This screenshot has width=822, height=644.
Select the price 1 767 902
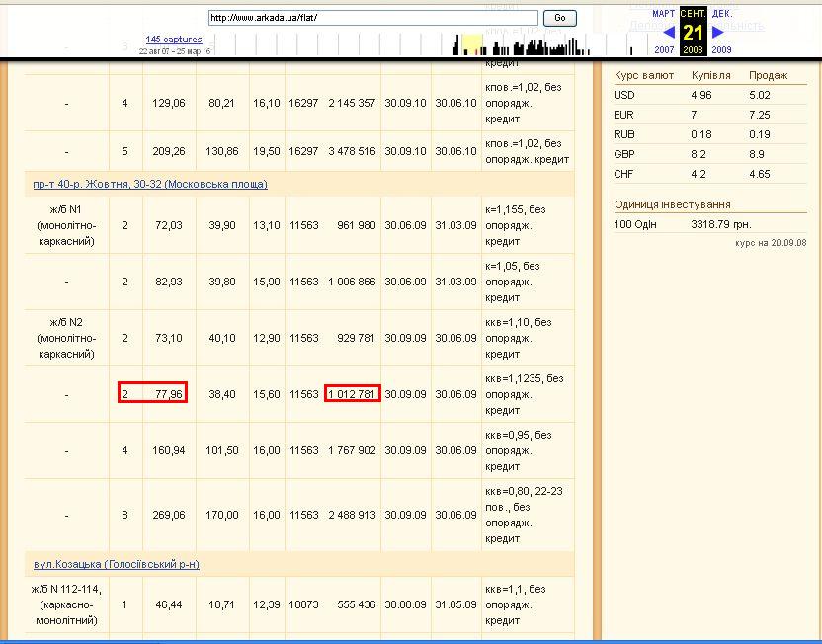pyautogui.click(x=353, y=450)
